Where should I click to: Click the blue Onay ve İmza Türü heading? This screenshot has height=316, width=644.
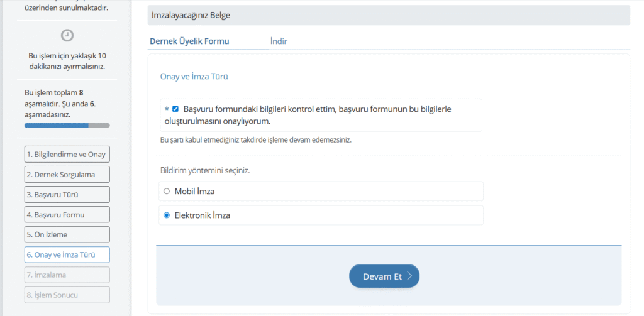[194, 77]
